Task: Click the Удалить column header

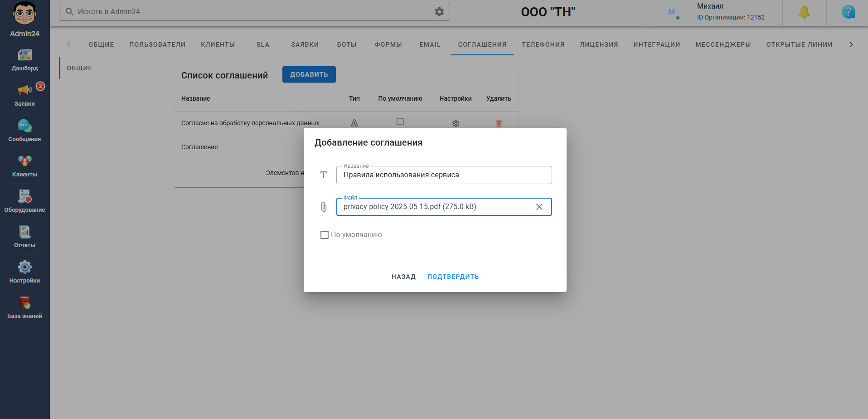Action: click(499, 98)
